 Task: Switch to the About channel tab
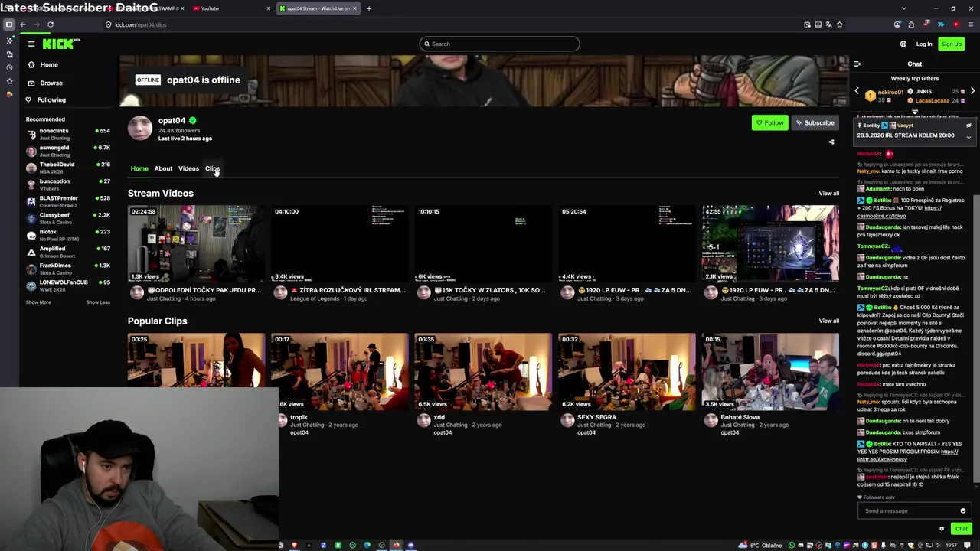163,168
